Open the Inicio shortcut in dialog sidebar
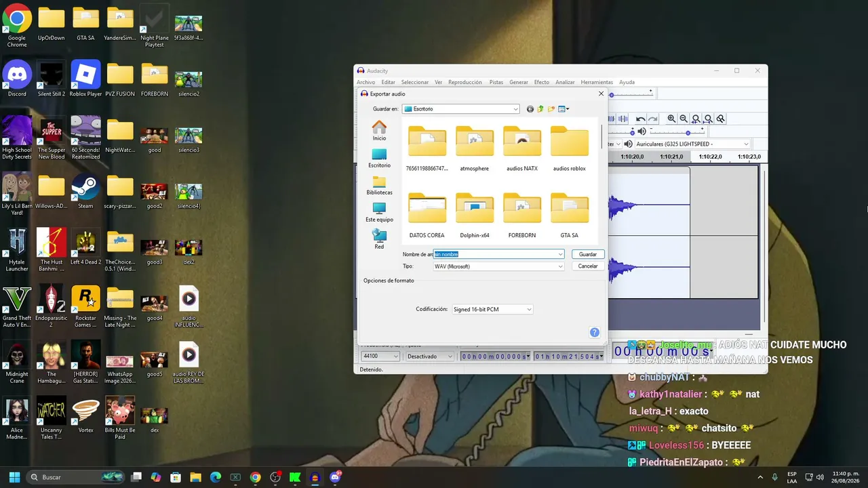The height and width of the screenshot is (488, 868). point(379,130)
